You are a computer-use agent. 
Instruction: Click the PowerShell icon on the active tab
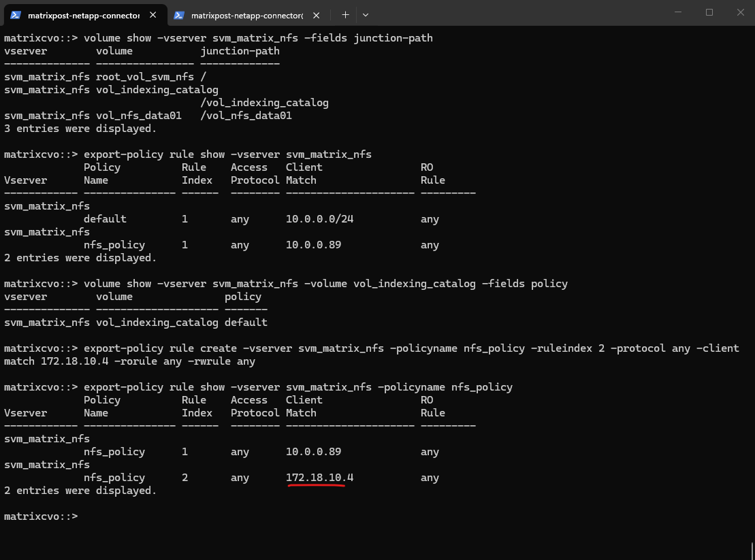pos(16,15)
